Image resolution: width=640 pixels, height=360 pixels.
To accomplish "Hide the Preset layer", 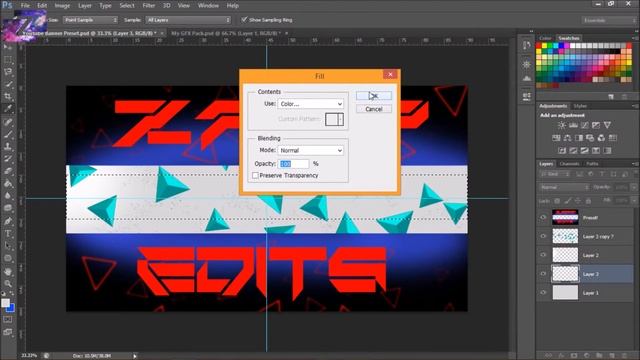I will pyautogui.click(x=543, y=218).
